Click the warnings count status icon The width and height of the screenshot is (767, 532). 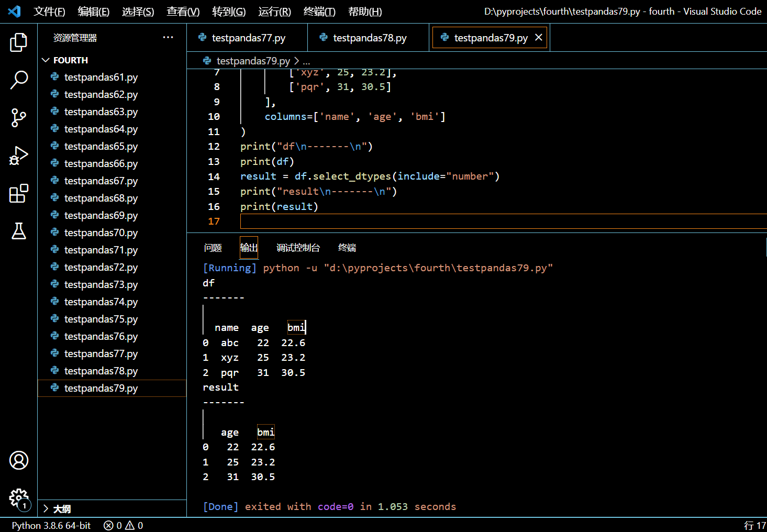click(x=134, y=525)
